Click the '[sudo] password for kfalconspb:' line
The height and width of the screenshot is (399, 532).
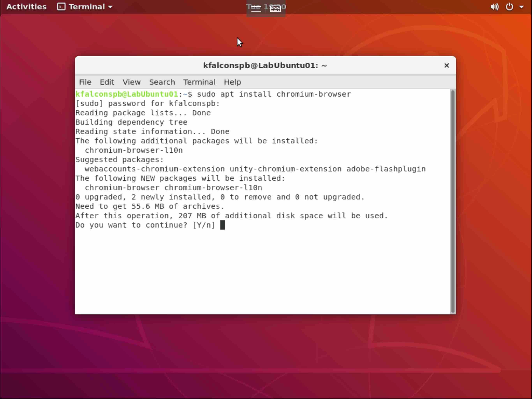pos(148,103)
